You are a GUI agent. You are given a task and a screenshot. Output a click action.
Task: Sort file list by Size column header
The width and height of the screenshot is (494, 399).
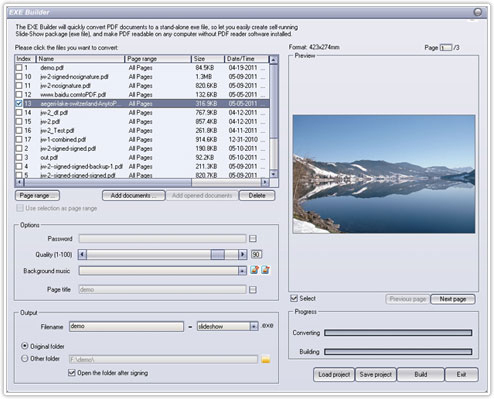208,59
